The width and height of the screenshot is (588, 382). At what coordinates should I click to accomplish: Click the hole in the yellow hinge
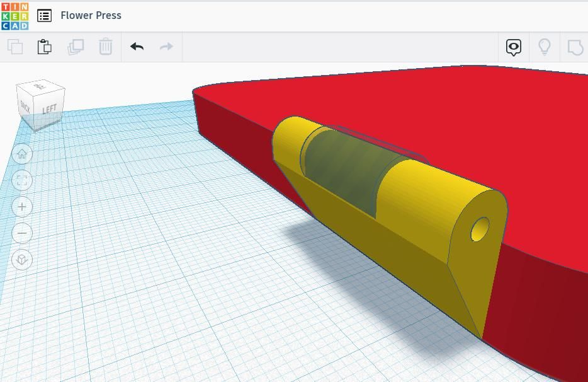pos(480,229)
